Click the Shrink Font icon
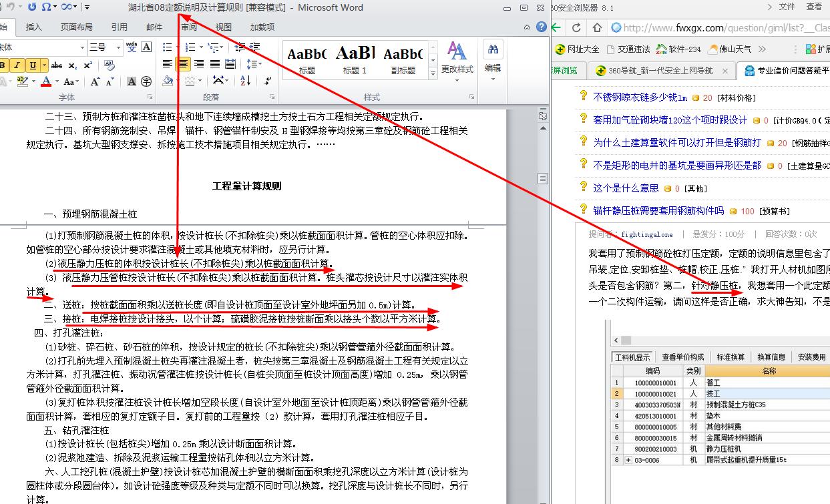The width and height of the screenshot is (830, 504). click(x=110, y=81)
